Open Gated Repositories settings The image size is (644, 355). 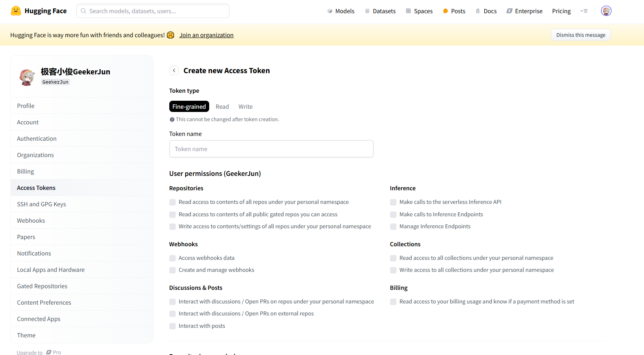click(x=82, y=286)
